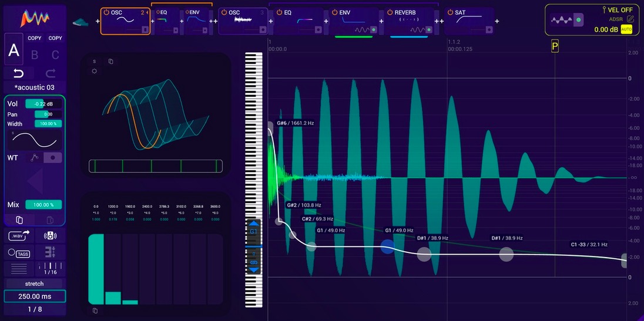644x321 pixels.
Task: Open the stretch mode selector
Action: click(x=35, y=283)
